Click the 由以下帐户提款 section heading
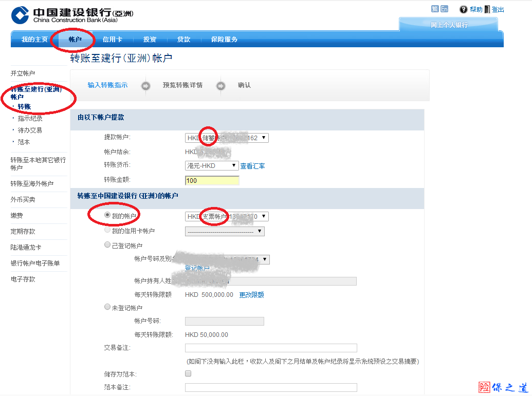 coord(101,117)
